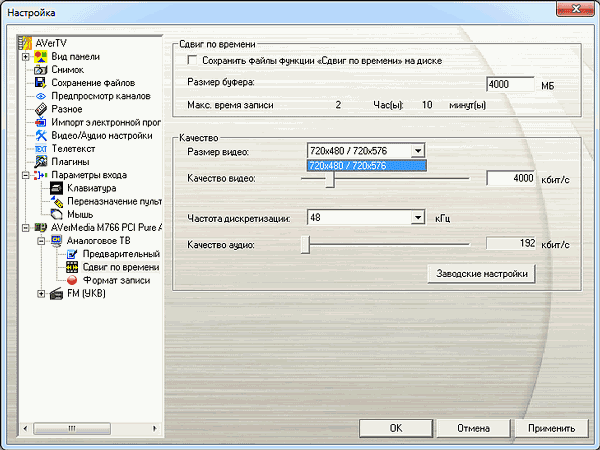The width and height of the screenshot is (600, 450).
Task: Click the Снимок camera icon
Action: pyautogui.click(x=41, y=70)
